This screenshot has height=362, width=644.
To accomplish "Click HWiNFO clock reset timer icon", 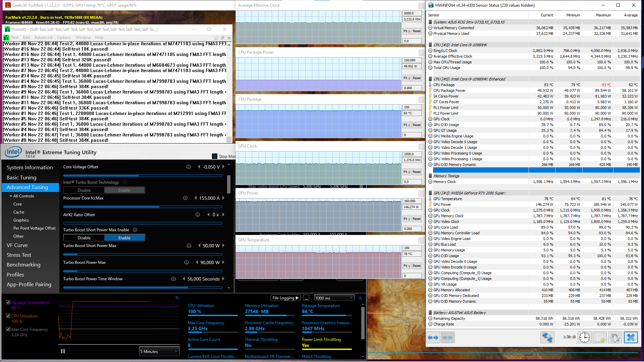I will [585, 338].
